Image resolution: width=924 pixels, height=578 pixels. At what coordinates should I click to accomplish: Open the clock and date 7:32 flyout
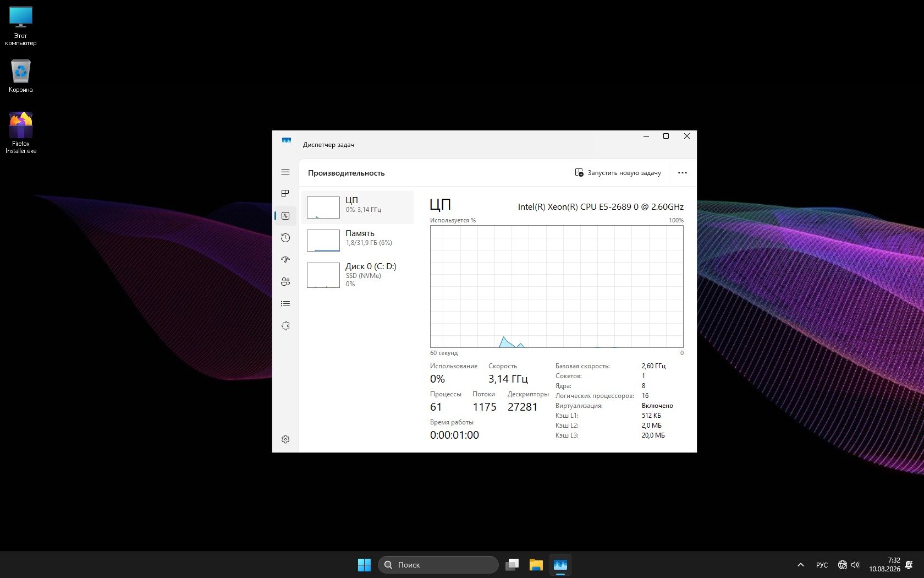pyautogui.click(x=884, y=565)
